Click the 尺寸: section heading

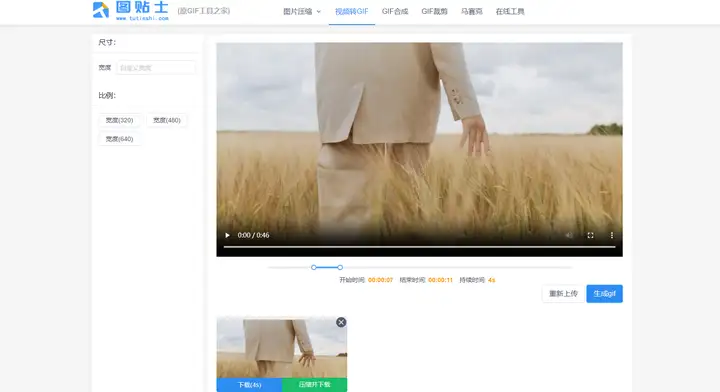pos(107,42)
